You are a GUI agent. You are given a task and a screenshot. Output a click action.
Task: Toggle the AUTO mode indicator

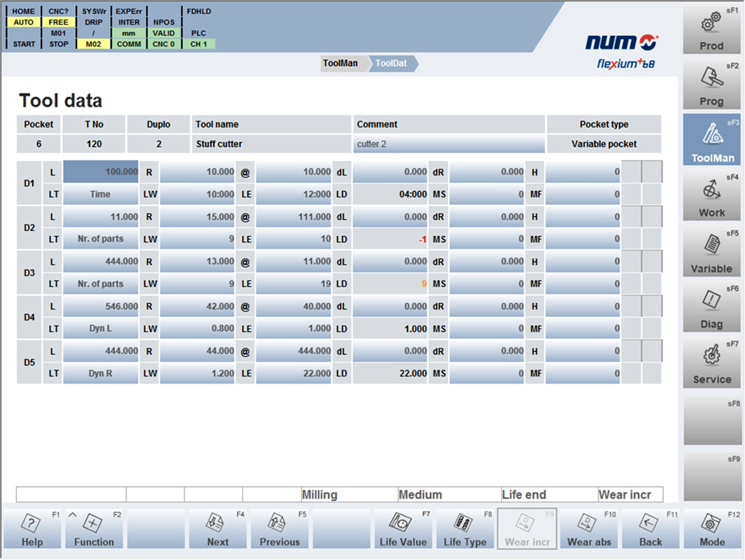(22, 22)
